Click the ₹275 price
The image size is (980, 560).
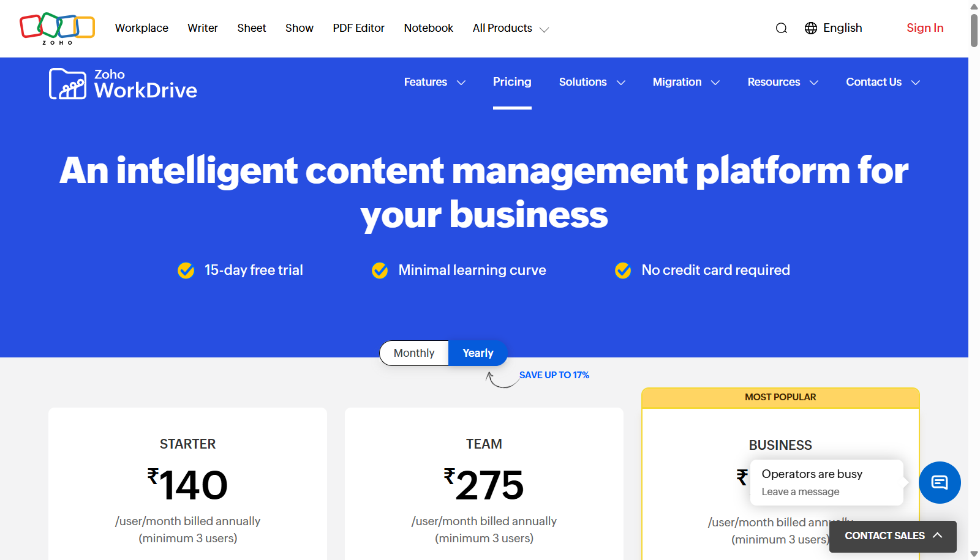[x=484, y=484]
